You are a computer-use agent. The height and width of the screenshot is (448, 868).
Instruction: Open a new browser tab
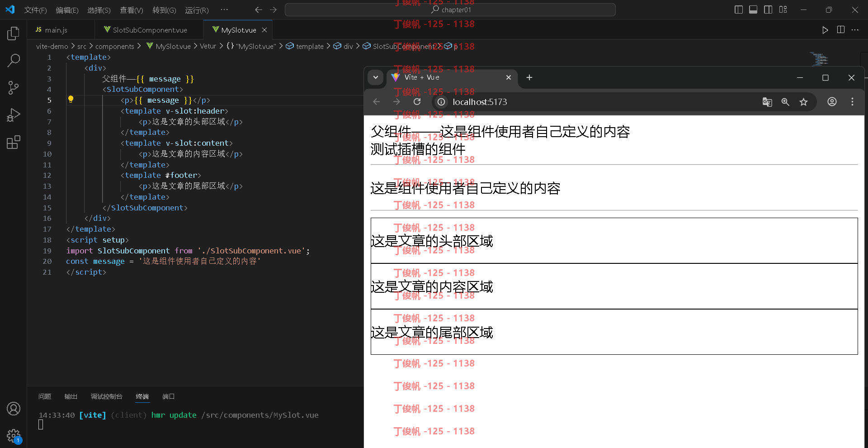[x=529, y=77]
